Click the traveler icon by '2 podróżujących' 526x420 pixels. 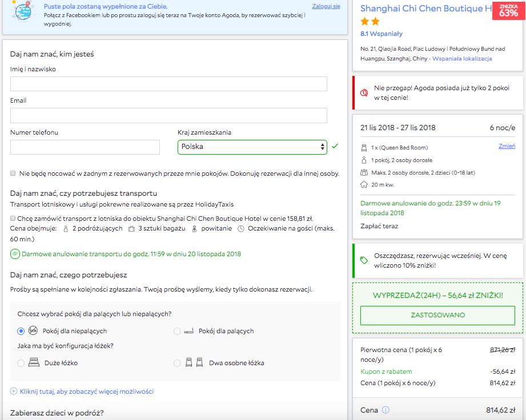point(66,229)
